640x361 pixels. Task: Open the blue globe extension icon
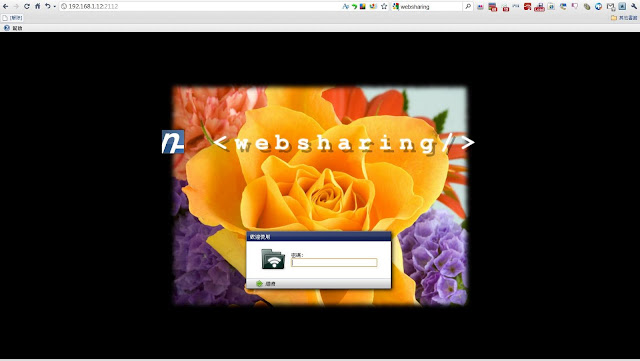(x=598, y=7)
